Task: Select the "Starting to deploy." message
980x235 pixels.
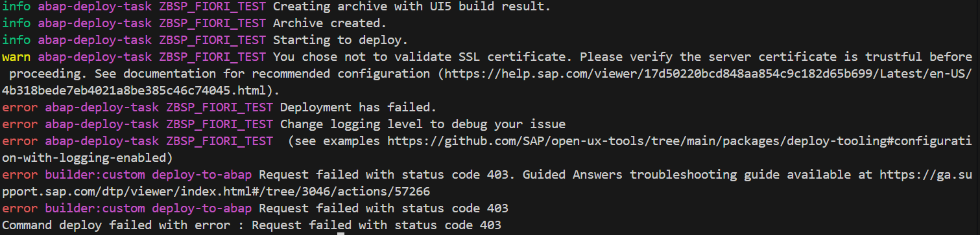Action: [x=341, y=40]
